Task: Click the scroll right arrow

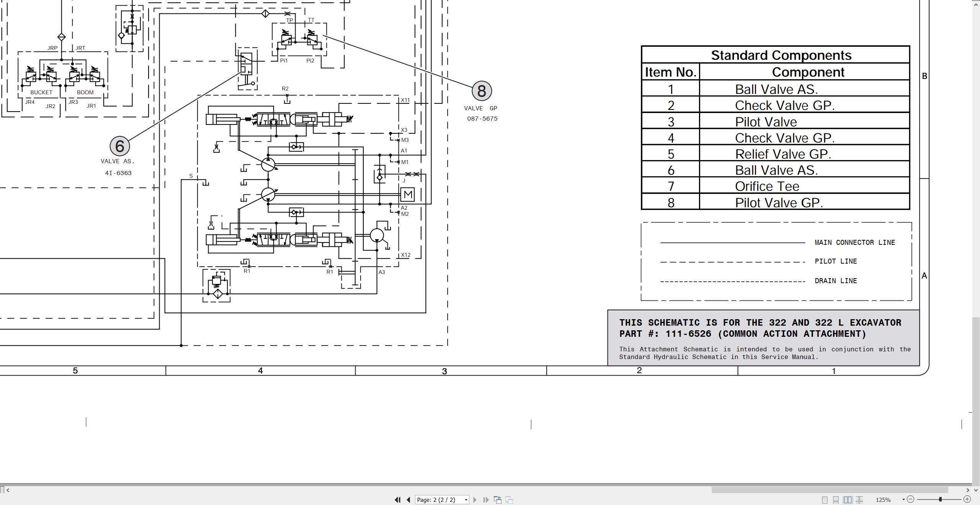Action: pyautogui.click(x=968, y=490)
